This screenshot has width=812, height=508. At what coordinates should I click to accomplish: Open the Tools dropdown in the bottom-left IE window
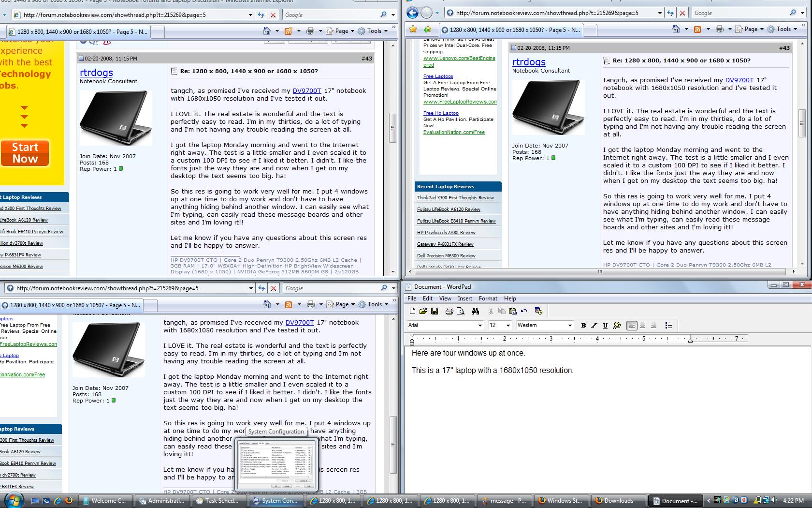point(373,304)
